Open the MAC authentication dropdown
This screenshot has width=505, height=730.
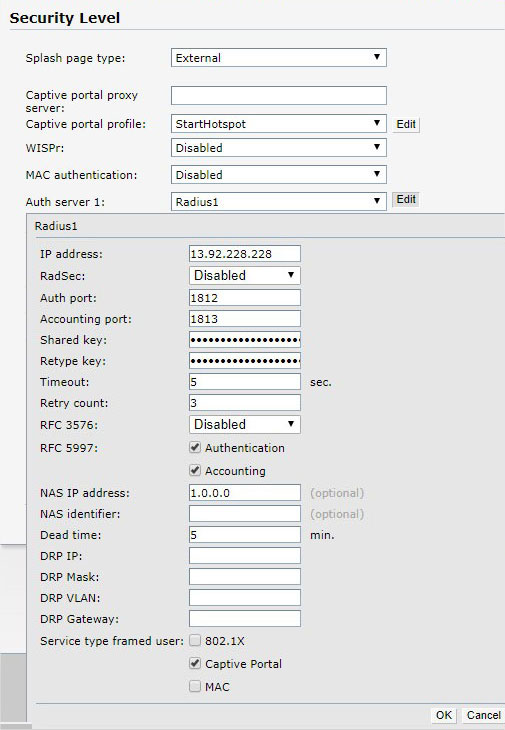click(x=278, y=175)
